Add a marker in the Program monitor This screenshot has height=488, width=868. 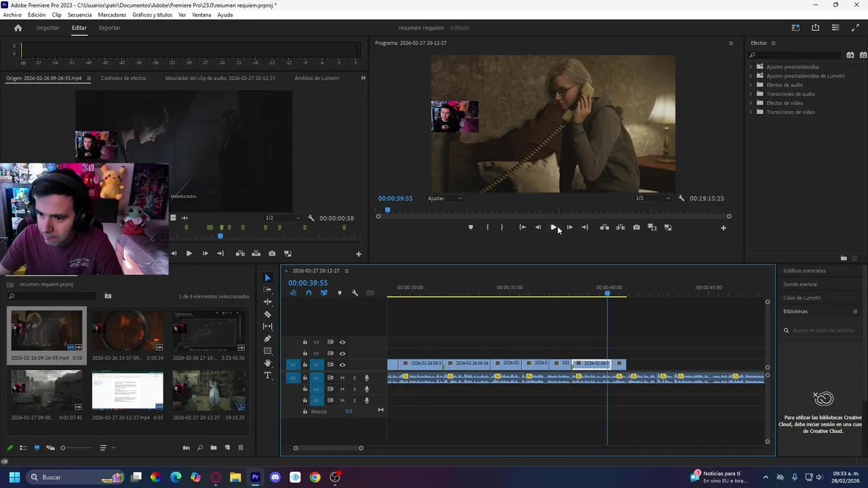pyautogui.click(x=471, y=228)
